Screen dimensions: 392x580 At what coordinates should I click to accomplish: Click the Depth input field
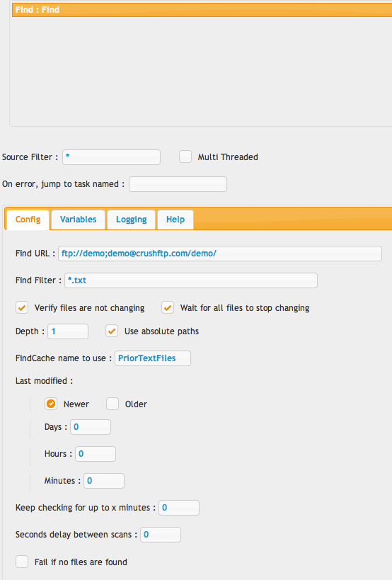(68, 331)
